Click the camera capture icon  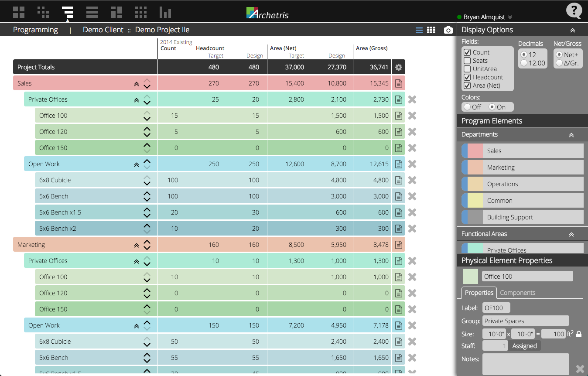click(448, 30)
